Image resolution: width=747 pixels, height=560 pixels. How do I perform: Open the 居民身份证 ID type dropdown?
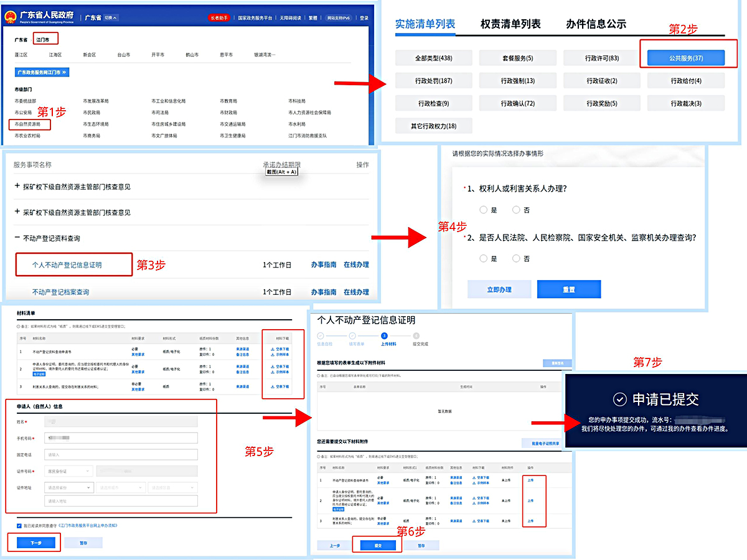coord(69,471)
